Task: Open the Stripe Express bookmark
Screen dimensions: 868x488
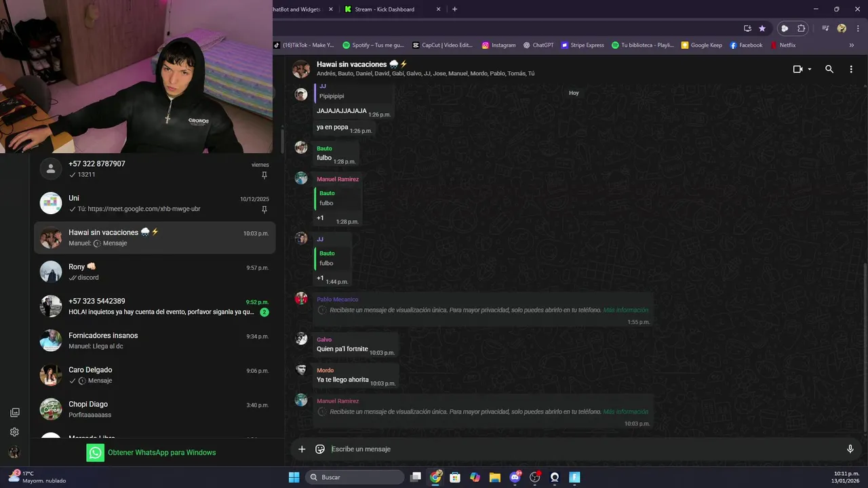Action: (583, 45)
